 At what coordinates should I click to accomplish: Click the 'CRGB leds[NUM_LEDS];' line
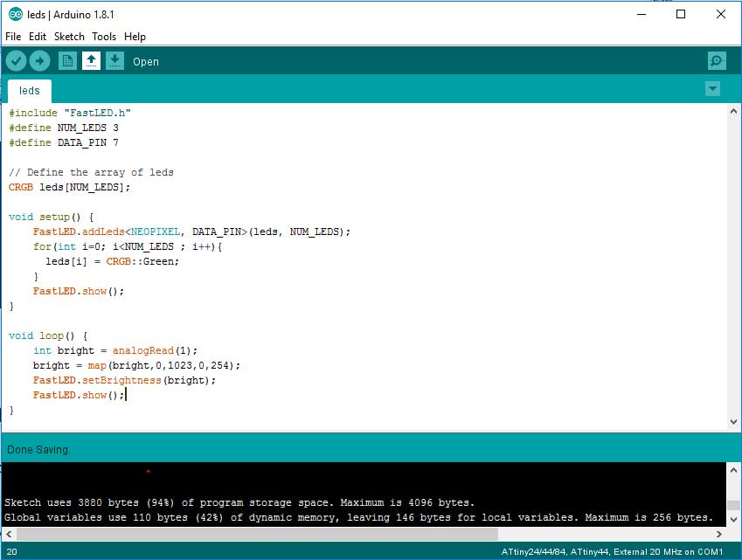[x=69, y=187]
